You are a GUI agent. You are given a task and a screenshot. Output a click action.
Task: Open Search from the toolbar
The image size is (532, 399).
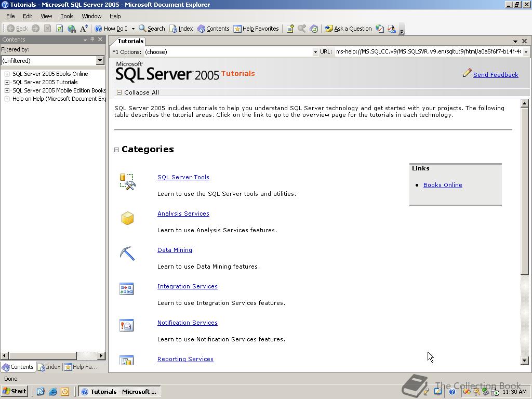point(152,29)
